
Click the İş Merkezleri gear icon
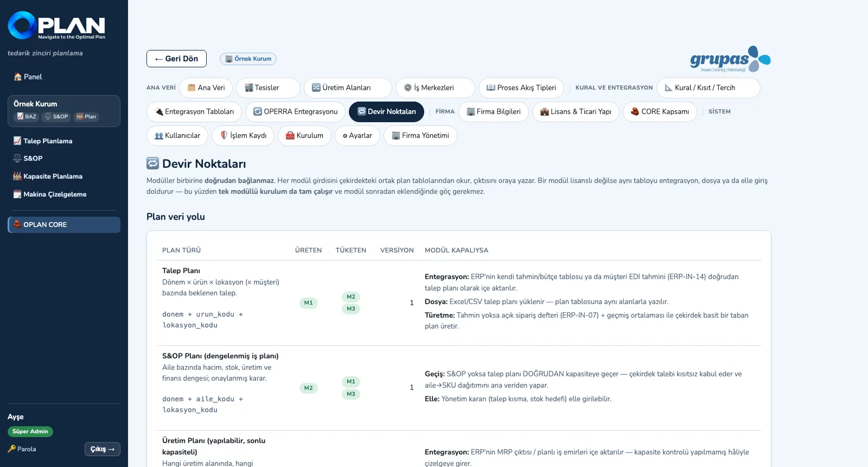(x=408, y=87)
